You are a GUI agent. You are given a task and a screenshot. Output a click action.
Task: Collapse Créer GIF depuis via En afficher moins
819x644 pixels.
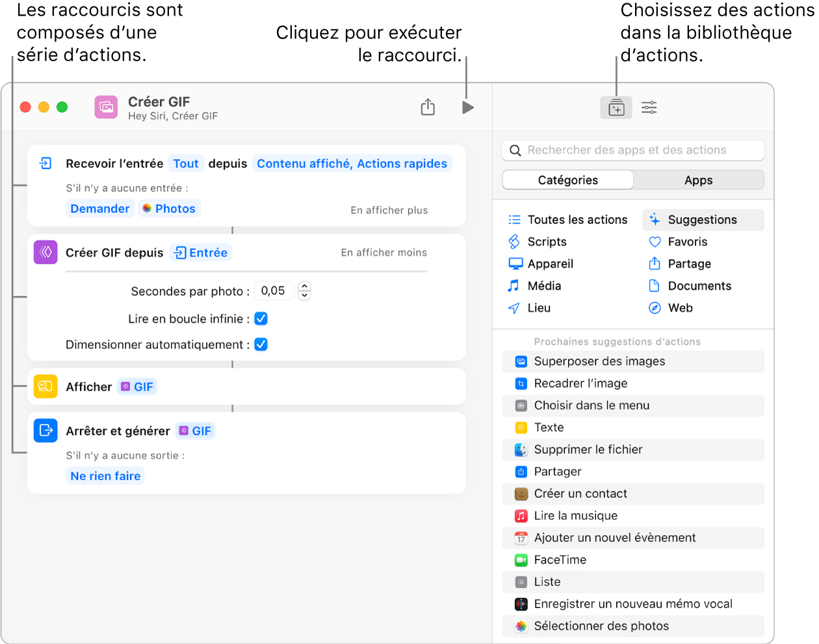click(383, 251)
